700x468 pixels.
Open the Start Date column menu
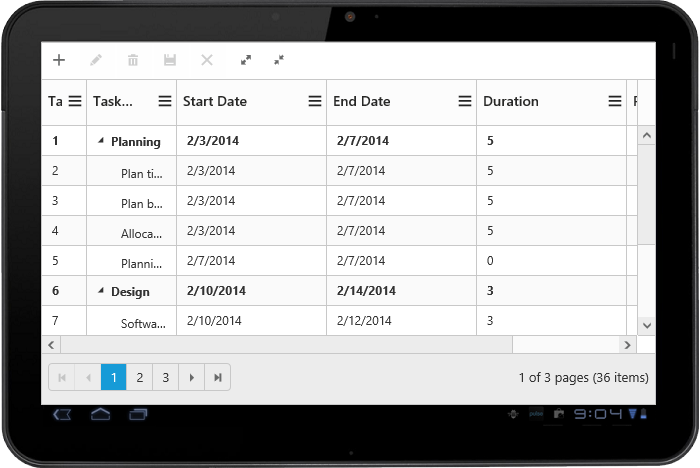click(x=315, y=101)
